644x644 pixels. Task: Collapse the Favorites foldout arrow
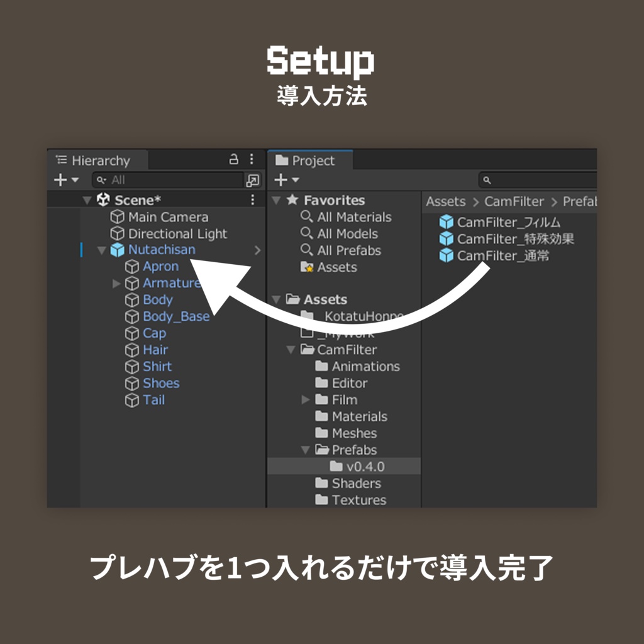coord(277,201)
